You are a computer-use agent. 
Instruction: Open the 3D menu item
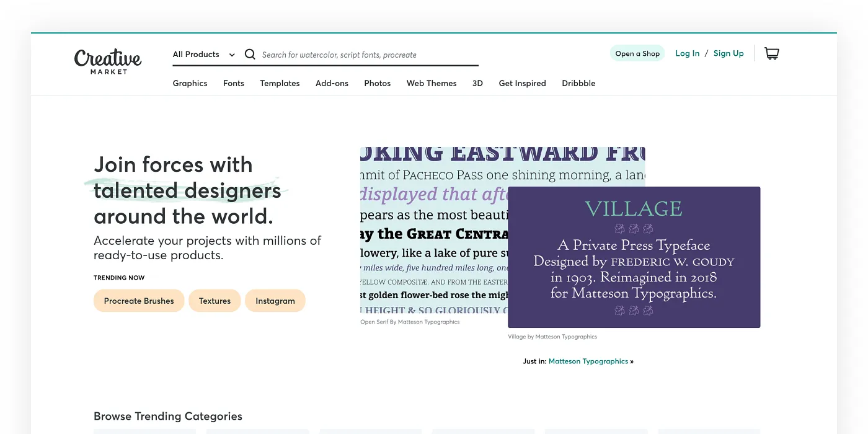click(x=477, y=83)
